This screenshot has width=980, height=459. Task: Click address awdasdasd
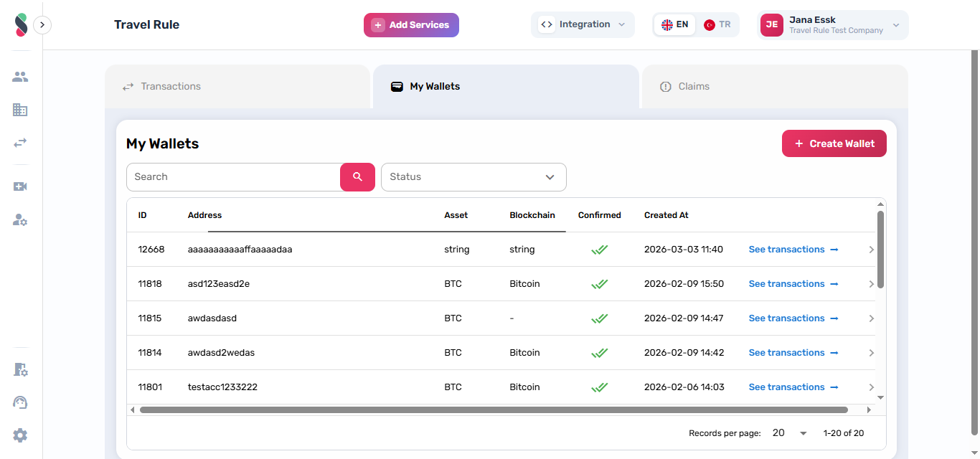(212, 318)
